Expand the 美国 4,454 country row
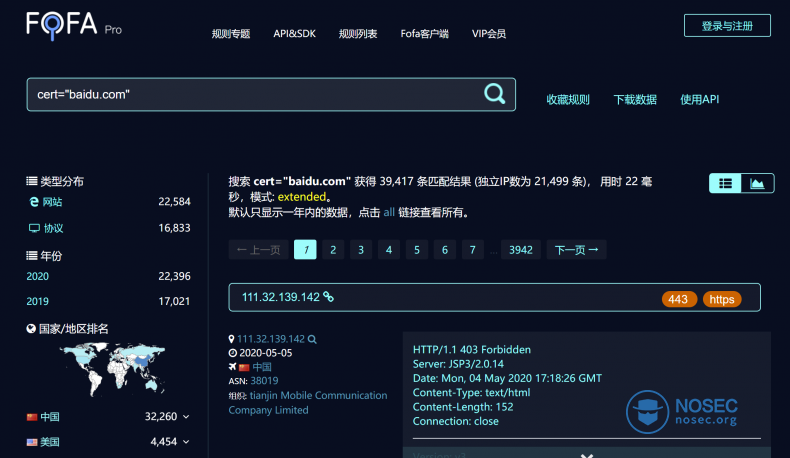 coord(186,442)
